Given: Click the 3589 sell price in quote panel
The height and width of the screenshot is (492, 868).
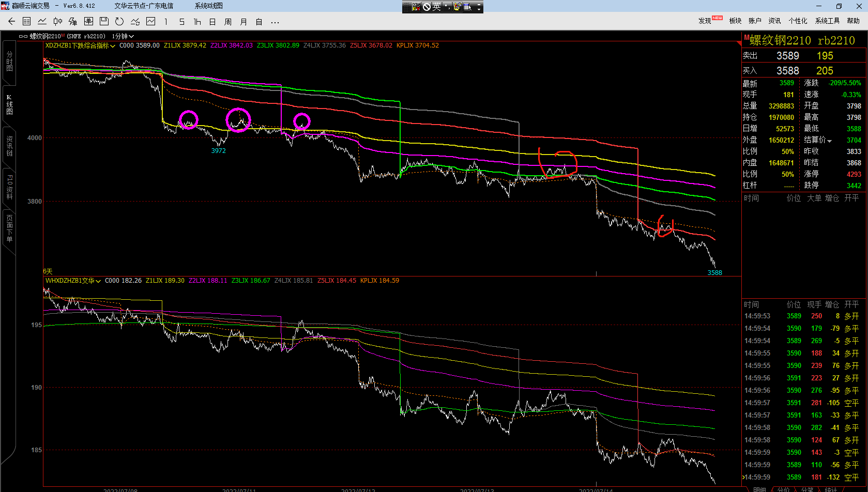Looking at the screenshot, I should [x=787, y=56].
